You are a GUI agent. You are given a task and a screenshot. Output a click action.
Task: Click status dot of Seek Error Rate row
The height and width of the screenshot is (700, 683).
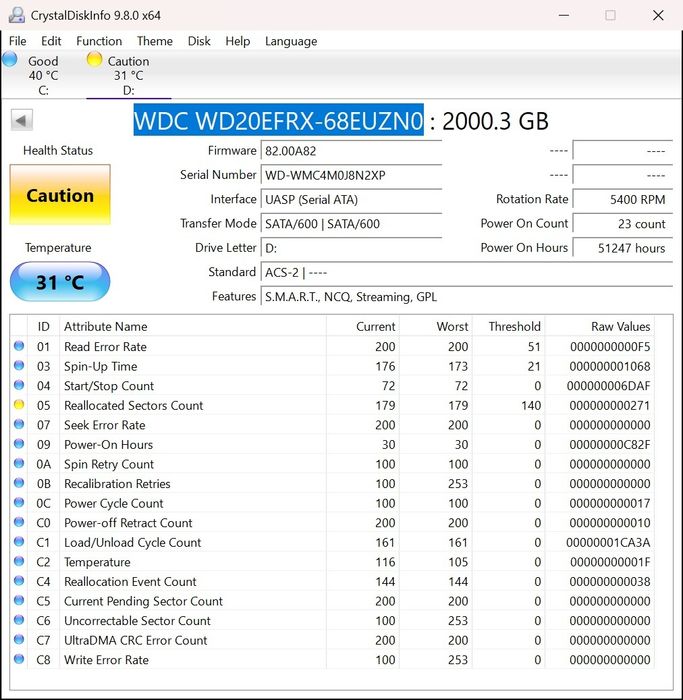[x=19, y=425]
